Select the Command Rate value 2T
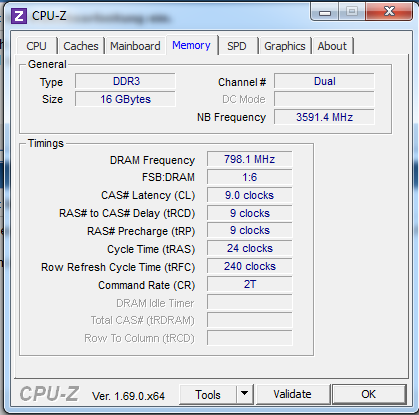 click(250, 284)
